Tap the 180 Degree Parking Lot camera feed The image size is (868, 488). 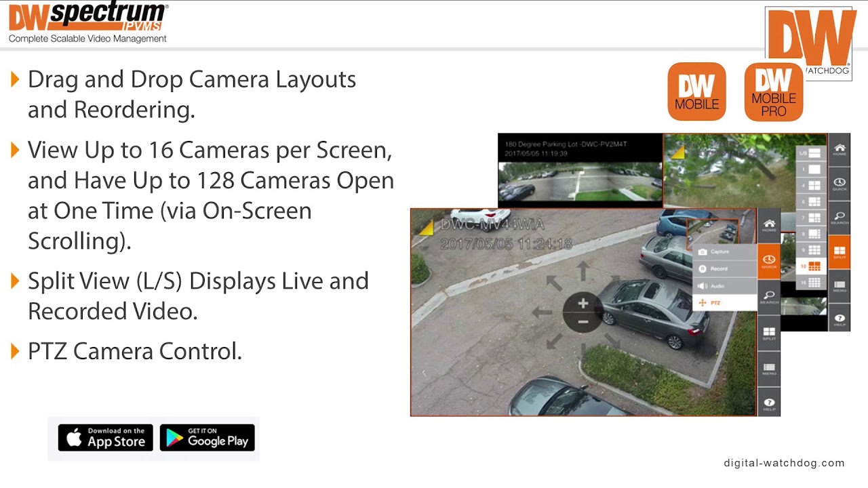[580, 169]
